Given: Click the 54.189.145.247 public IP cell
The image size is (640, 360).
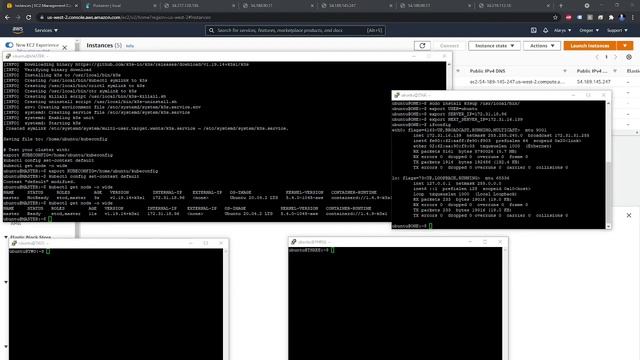Looking at the screenshot, I should [x=593, y=82].
